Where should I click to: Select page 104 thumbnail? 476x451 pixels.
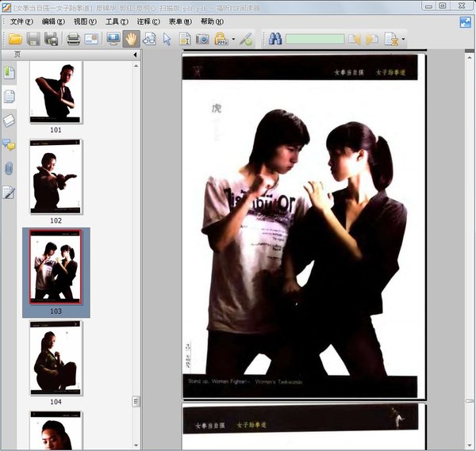[x=56, y=358]
